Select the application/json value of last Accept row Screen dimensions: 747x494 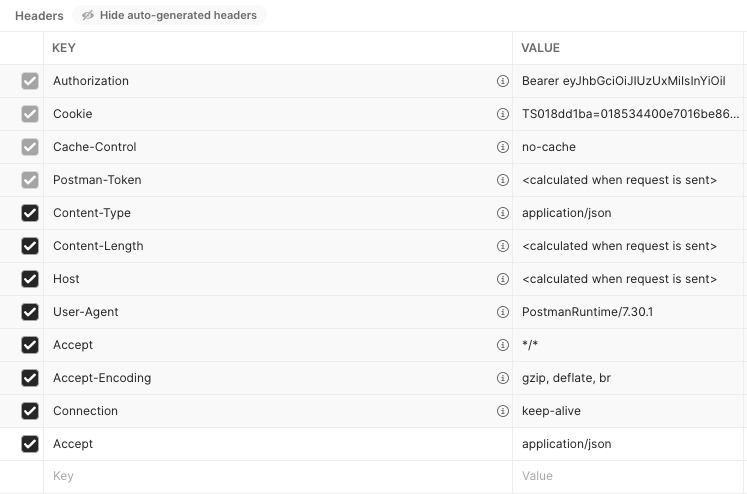click(567, 444)
